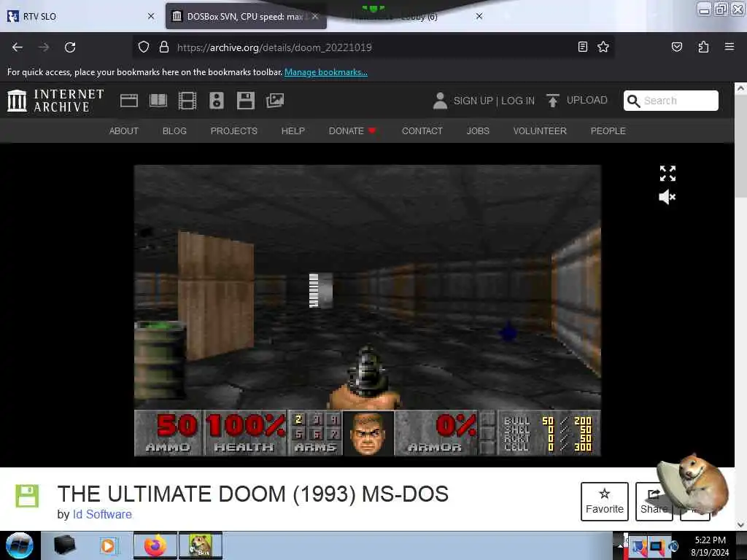This screenshot has height=560, width=747.
Task: Click the scrollbar up arrow
Action: coord(740,88)
